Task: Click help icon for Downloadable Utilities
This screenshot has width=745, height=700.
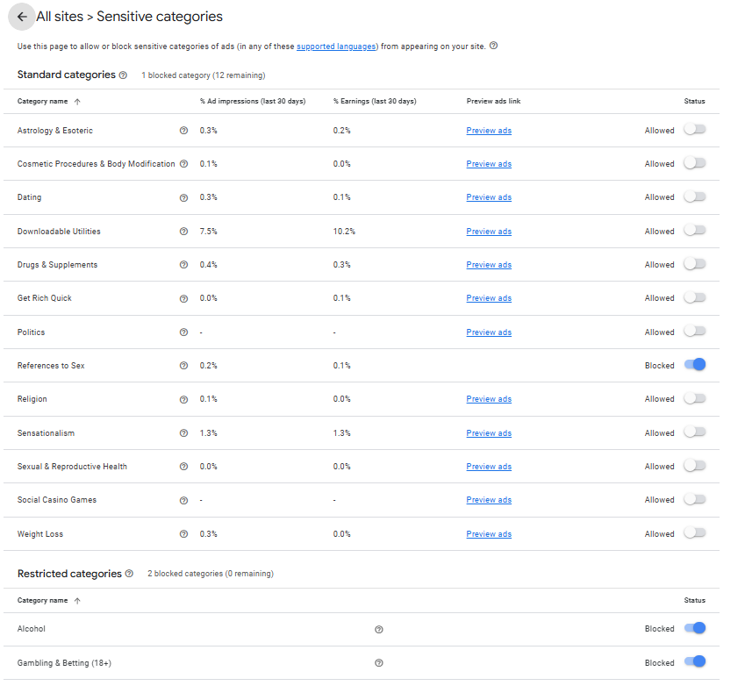Action: pyautogui.click(x=183, y=232)
